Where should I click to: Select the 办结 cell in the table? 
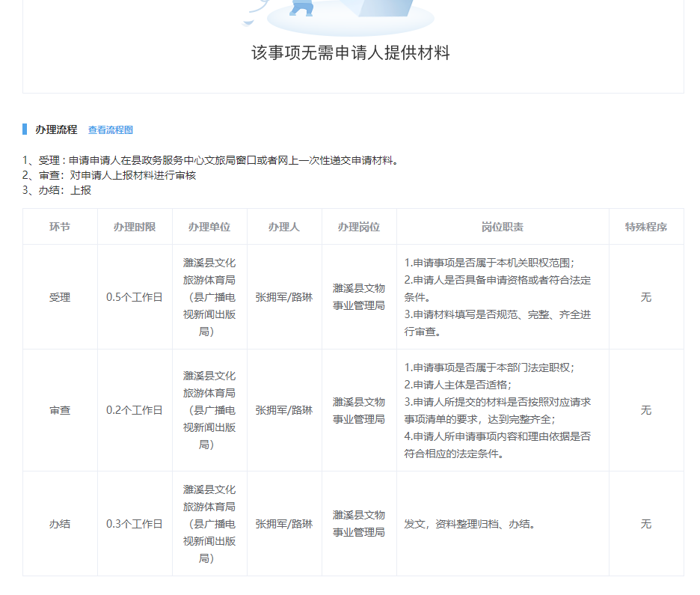click(x=60, y=524)
